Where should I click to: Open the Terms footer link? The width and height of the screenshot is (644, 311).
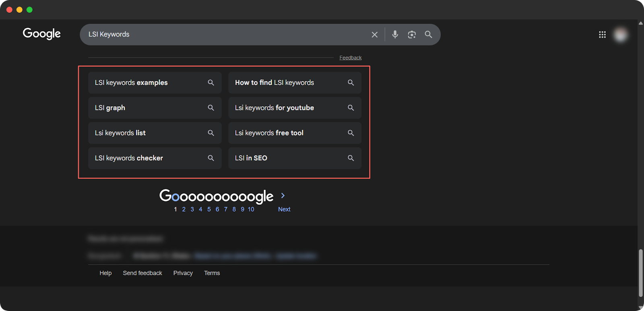click(x=212, y=273)
